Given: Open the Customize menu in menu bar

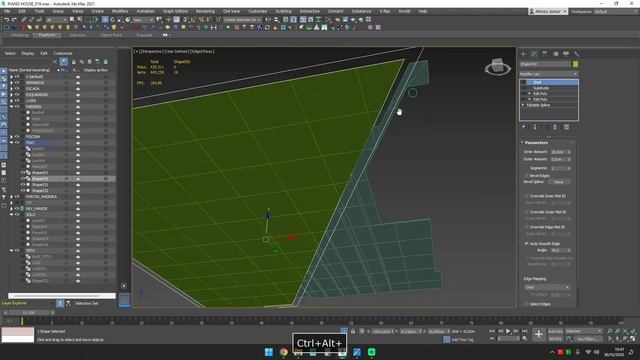Looking at the screenshot, I should [258, 11].
